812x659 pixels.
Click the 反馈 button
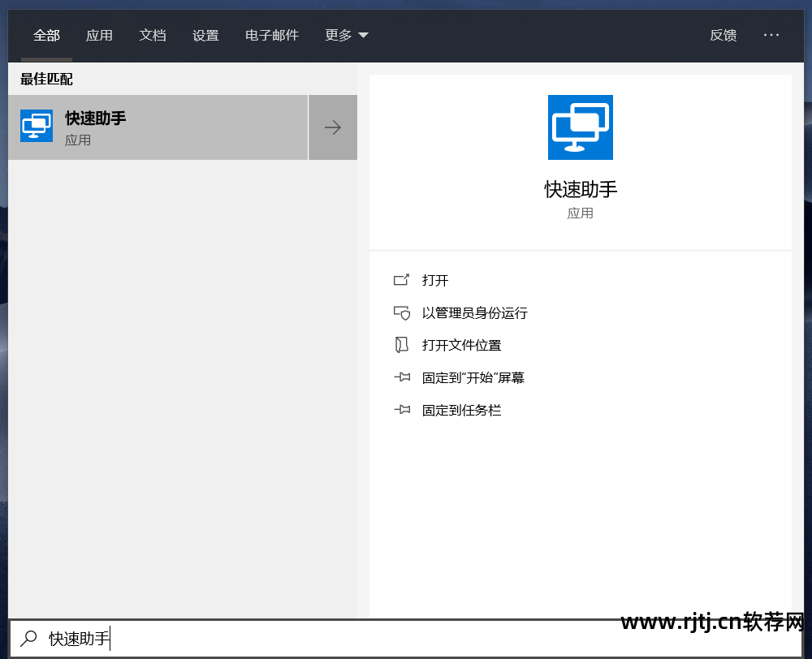[723, 35]
